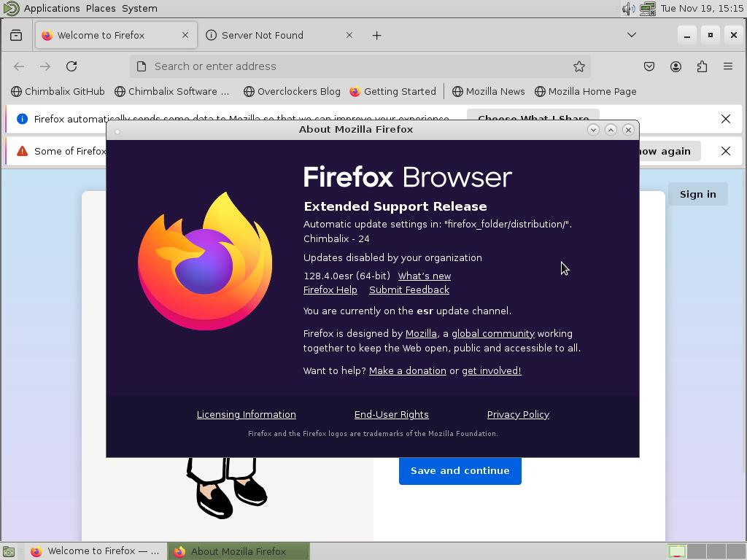Image resolution: width=747 pixels, height=560 pixels.
Task: Open Mozilla Home Page bookmark
Action: [586, 91]
